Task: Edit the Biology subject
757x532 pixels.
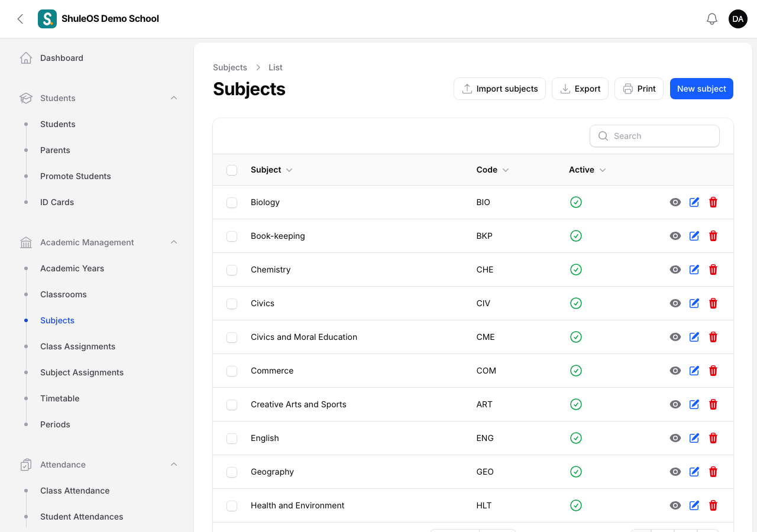Action: point(694,202)
